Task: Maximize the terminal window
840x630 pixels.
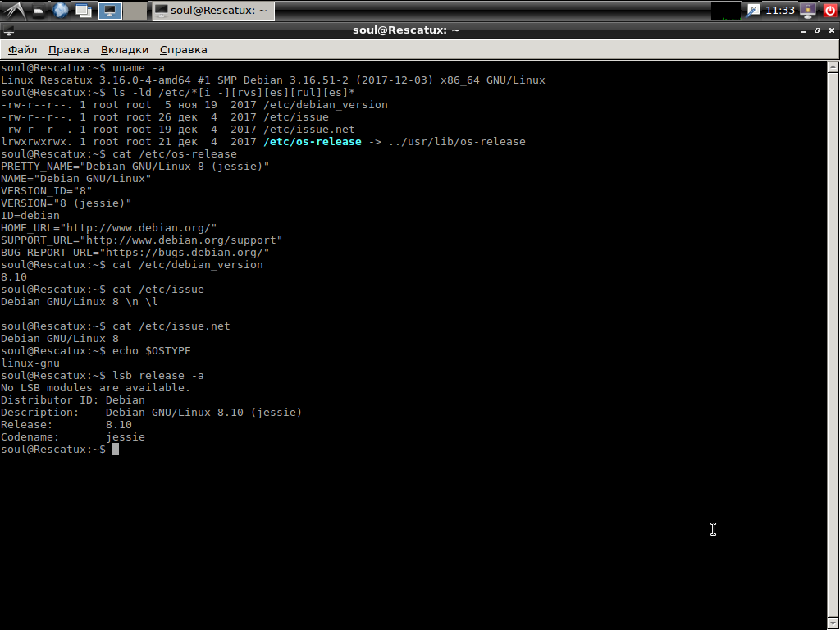Action: point(818,30)
